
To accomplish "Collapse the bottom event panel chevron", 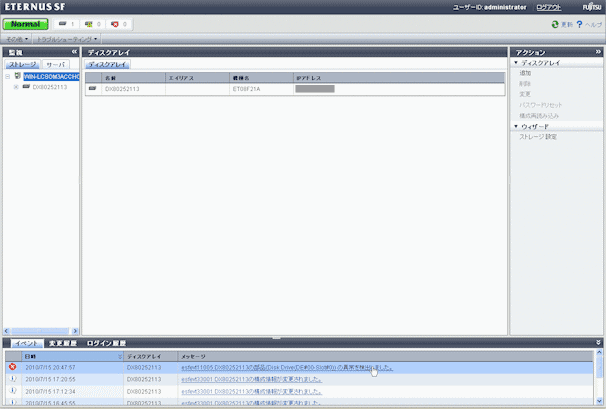I will (x=598, y=343).
